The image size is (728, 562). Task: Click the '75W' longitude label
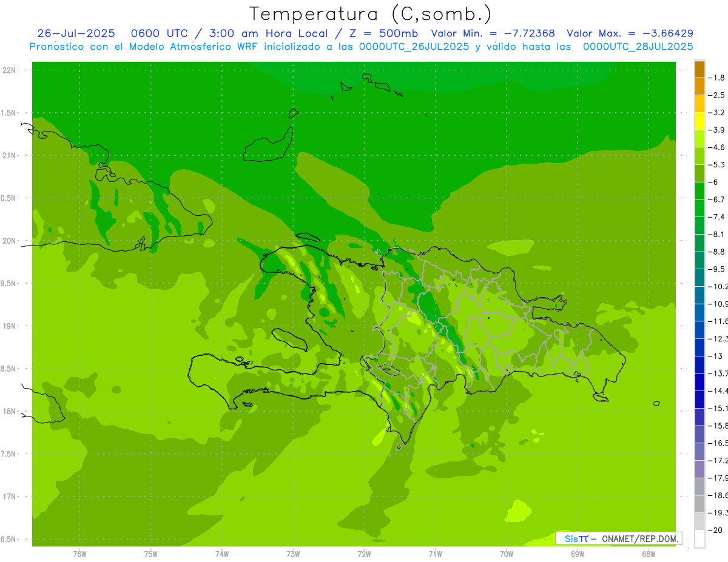[x=151, y=555]
